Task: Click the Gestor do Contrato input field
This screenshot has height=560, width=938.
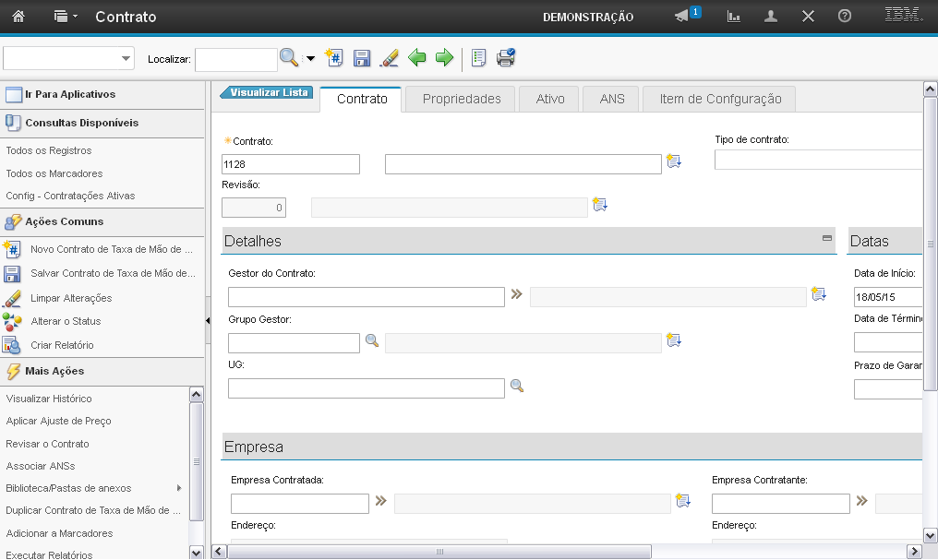Action: pos(366,297)
